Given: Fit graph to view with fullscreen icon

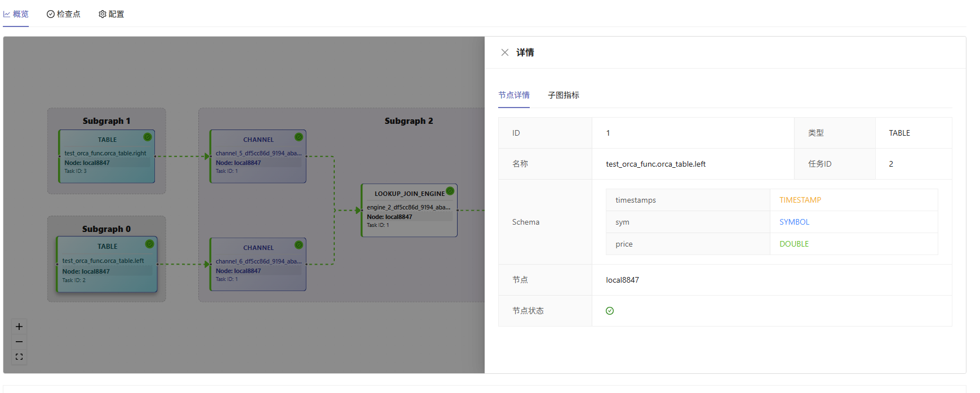Looking at the screenshot, I should pyautogui.click(x=19, y=357).
